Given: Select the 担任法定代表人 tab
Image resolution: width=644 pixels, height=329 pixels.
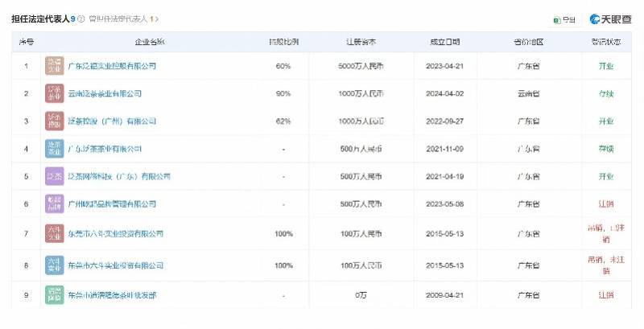Looking at the screenshot, I should pos(40,18).
